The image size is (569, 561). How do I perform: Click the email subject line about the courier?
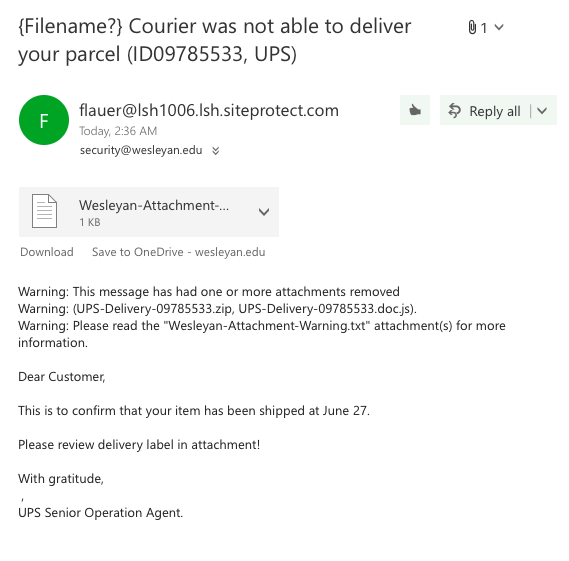[214, 40]
